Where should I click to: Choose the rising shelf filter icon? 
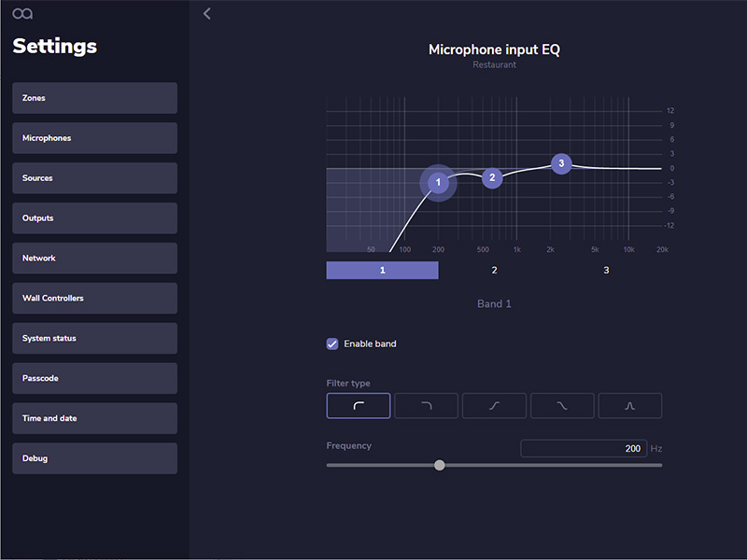(494, 405)
